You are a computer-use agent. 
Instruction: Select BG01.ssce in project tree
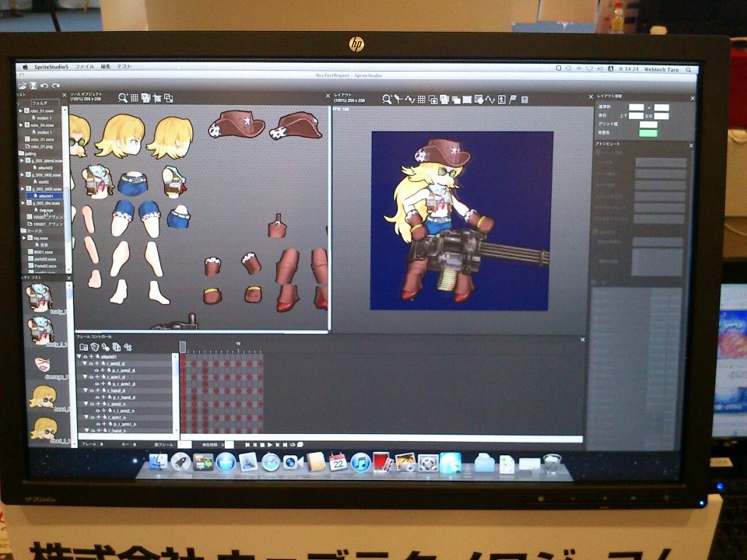pos(40,251)
